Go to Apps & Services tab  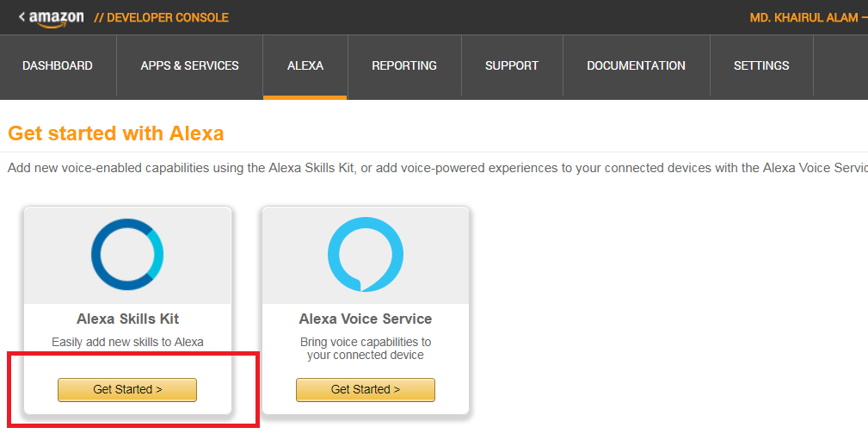click(189, 66)
